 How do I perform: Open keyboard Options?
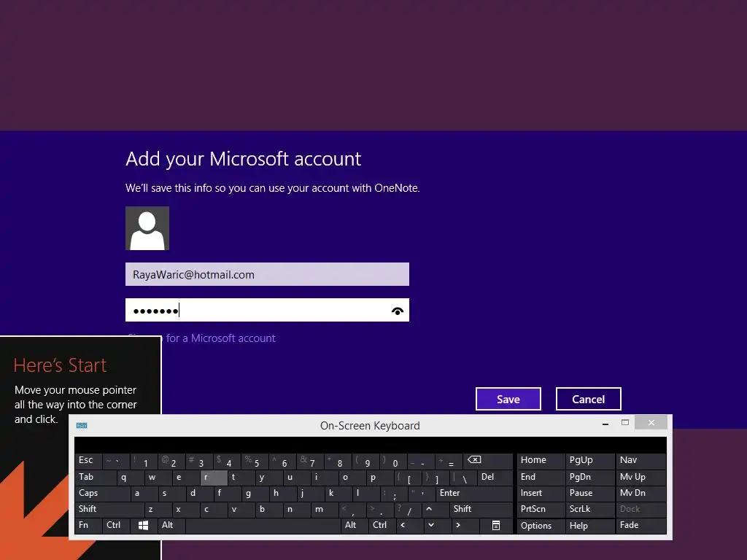[x=541, y=526]
